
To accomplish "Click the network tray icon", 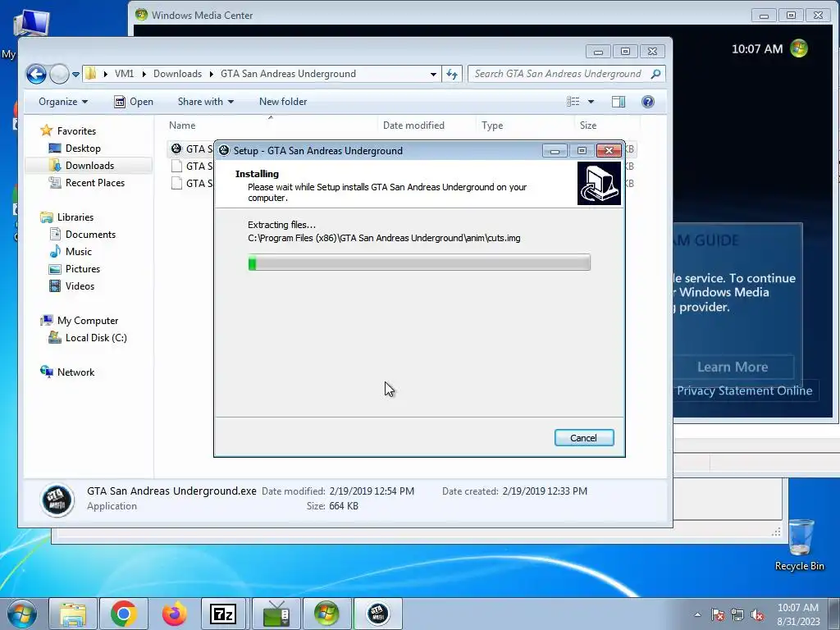I will [737, 614].
